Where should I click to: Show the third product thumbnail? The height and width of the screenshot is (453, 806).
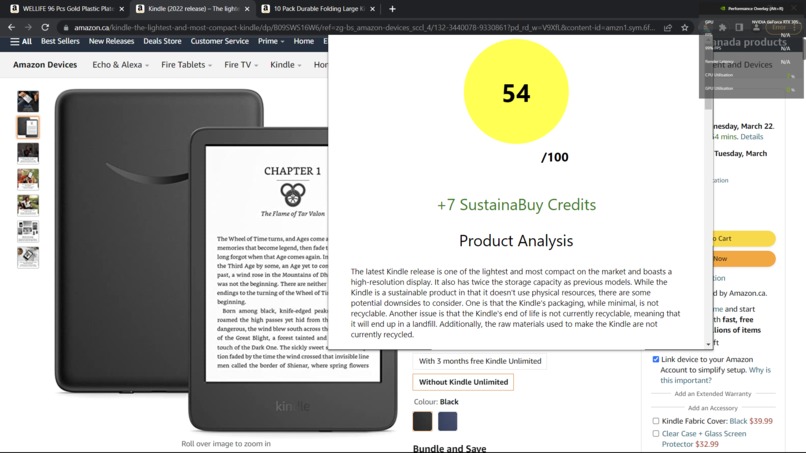tap(28, 153)
